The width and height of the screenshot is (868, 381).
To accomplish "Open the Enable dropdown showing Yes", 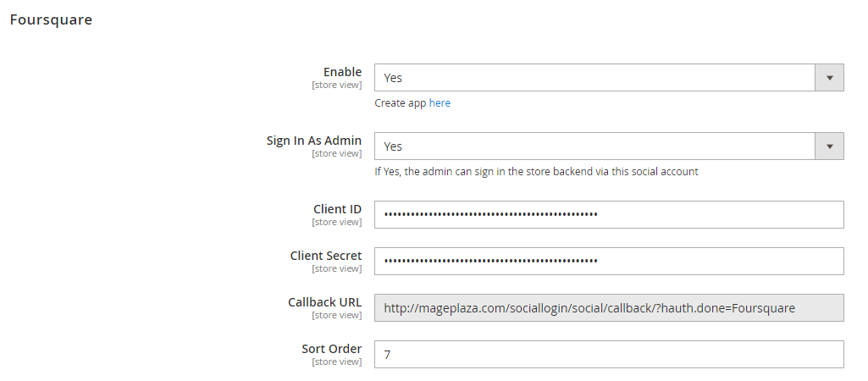I will (593, 78).
